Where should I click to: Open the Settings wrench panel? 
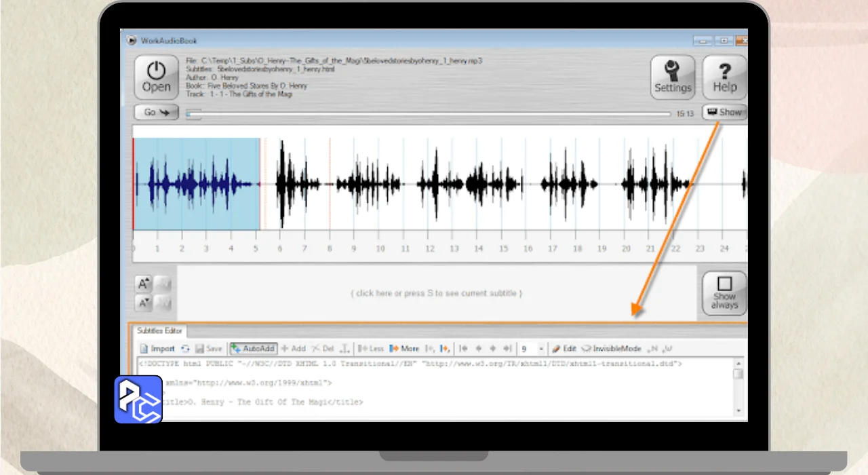[673, 77]
